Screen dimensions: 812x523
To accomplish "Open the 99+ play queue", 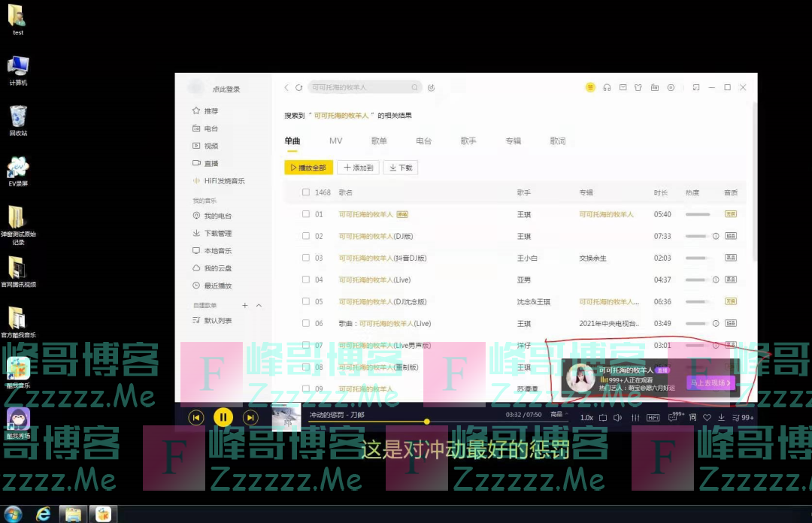I will [x=743, y=417].
